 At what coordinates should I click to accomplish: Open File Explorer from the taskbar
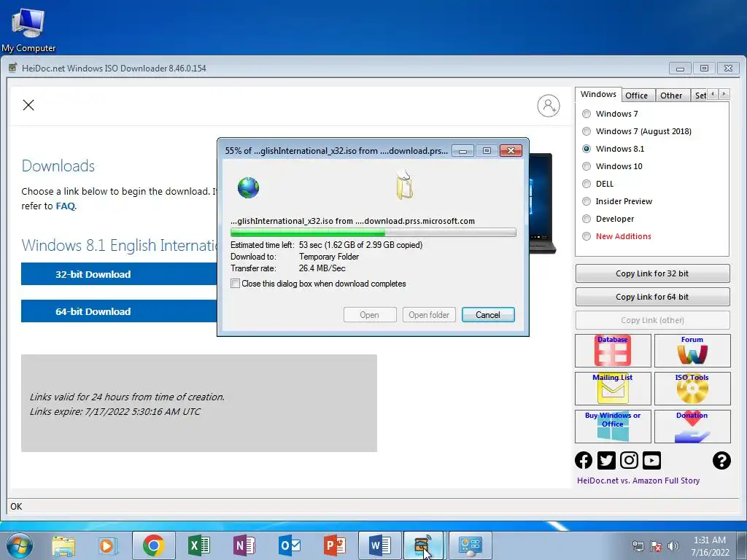(63, 545)
